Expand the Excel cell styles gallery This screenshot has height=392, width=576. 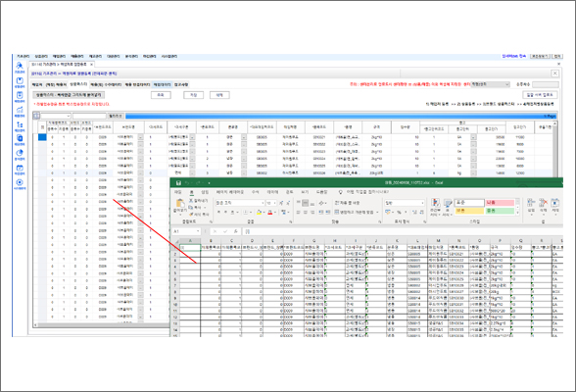pyautogui.click(x=518, y=213)
